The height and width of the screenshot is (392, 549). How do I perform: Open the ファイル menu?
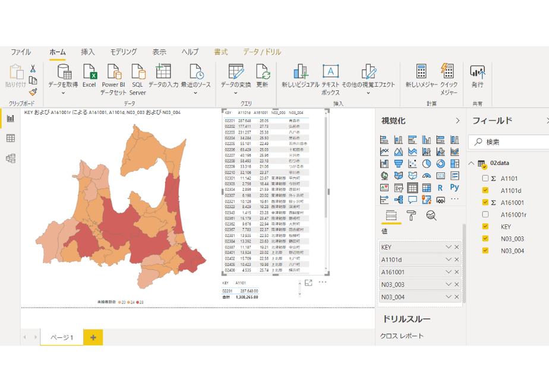pos(21,52)
